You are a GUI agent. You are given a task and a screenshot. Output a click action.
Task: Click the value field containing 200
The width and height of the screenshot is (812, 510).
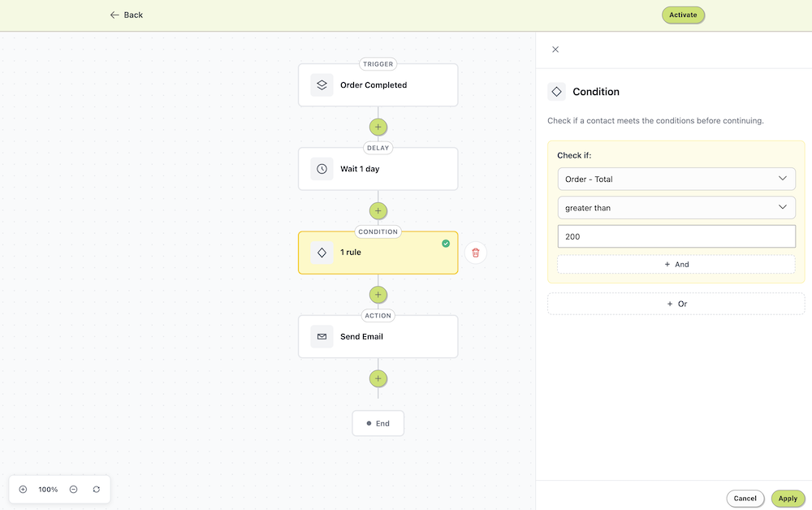(x=676, y=236)
